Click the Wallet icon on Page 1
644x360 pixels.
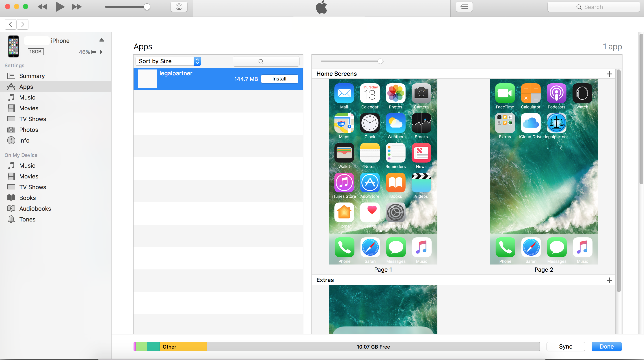(344, 153)
